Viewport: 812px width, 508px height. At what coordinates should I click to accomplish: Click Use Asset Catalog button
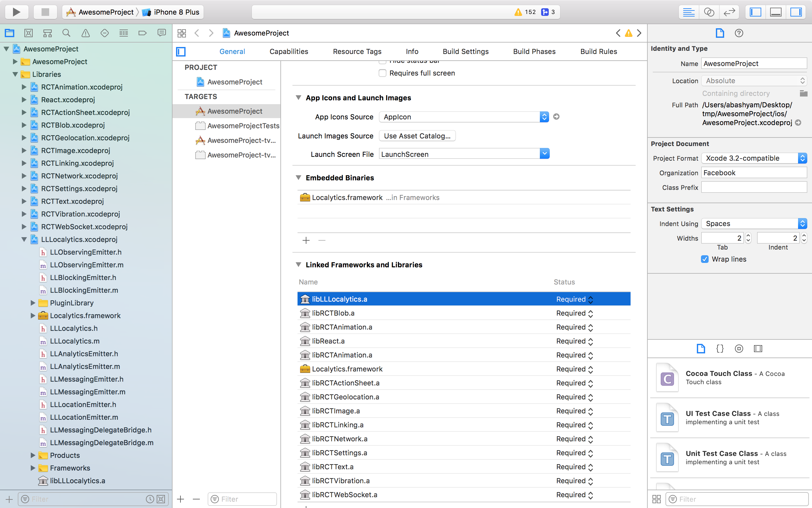tap(417, 136)
